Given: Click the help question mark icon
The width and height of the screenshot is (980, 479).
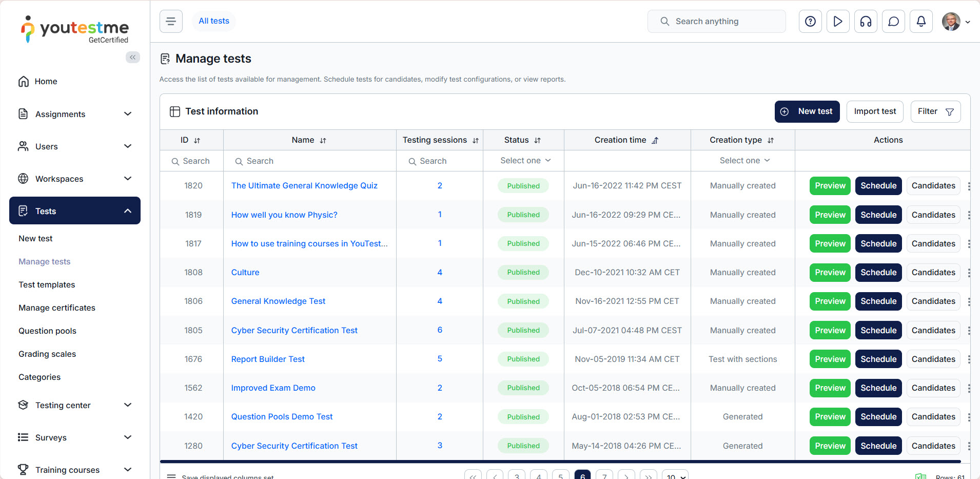Looking at the screenshot, I should tap(810, 22).
